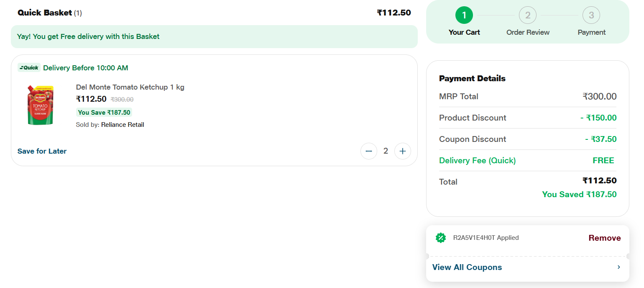Click the Quick Basket heading
644x288 pixels.
(x=45, y=13)
